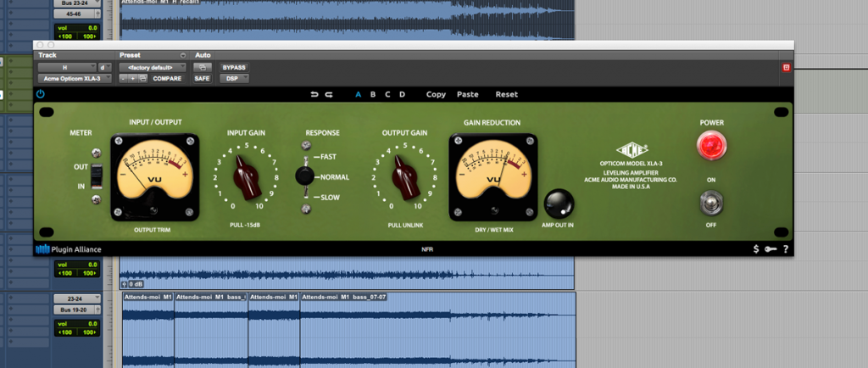Open the dollar sign store icon
Image resolution: width=868 pixels, height=368 pixels.
[x=756, y=249]
